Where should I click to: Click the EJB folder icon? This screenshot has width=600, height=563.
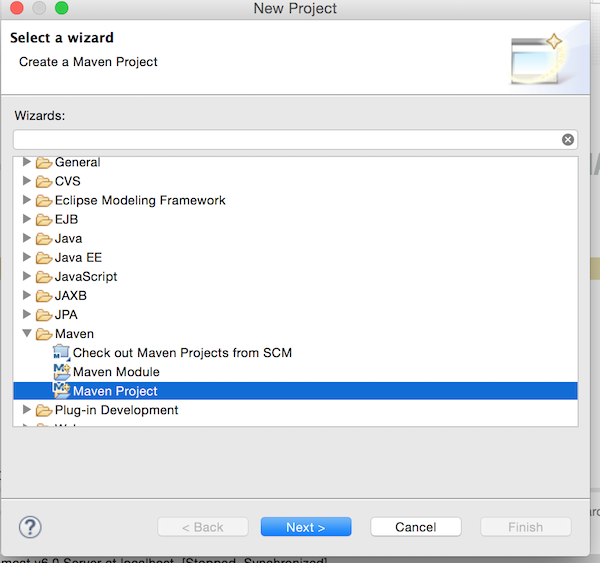coord(44,220)
